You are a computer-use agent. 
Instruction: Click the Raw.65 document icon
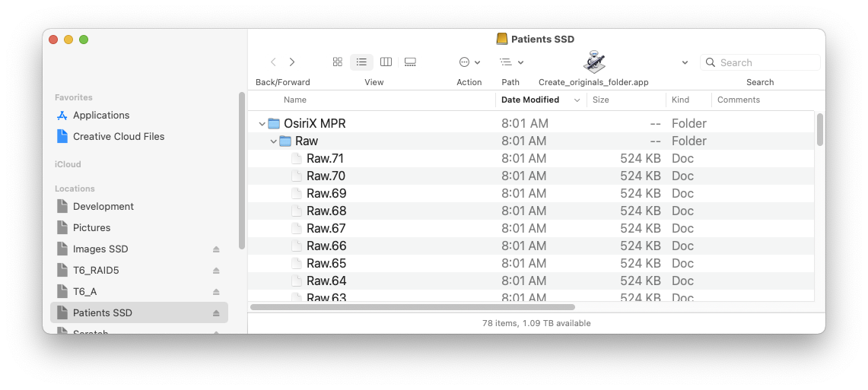[297, 263]
